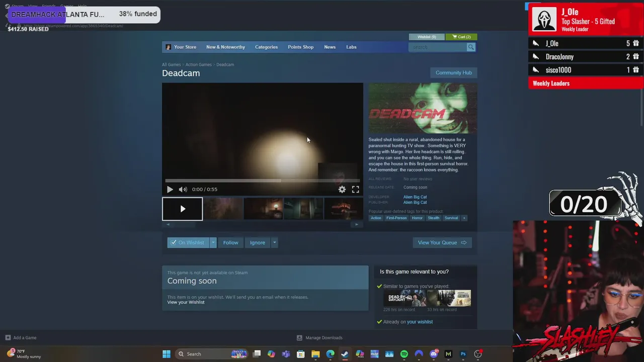Expand the wishlist dropdown arrow
This screenshot has height=362, width=644.
click(213, 243)
